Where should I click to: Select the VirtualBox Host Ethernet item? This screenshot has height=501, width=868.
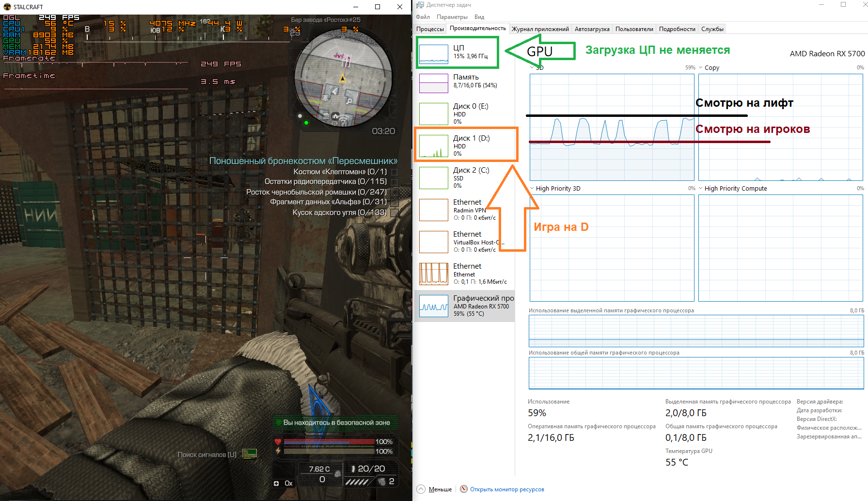point(464,241)
